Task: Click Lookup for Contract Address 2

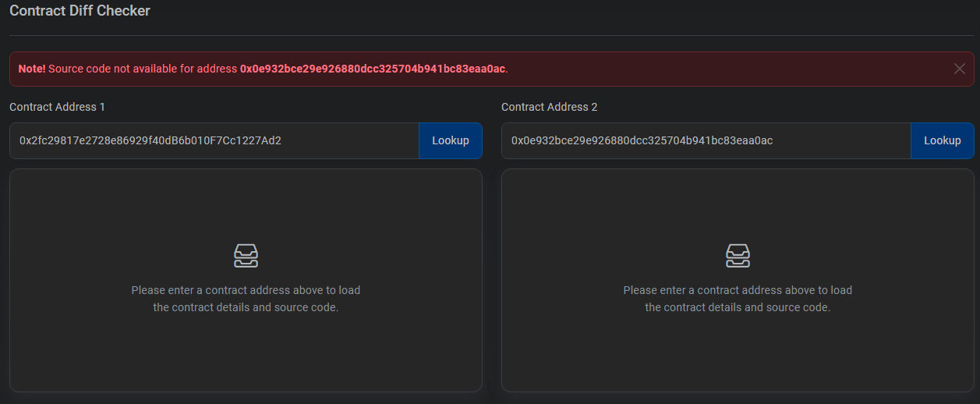Action: [943, 140]
